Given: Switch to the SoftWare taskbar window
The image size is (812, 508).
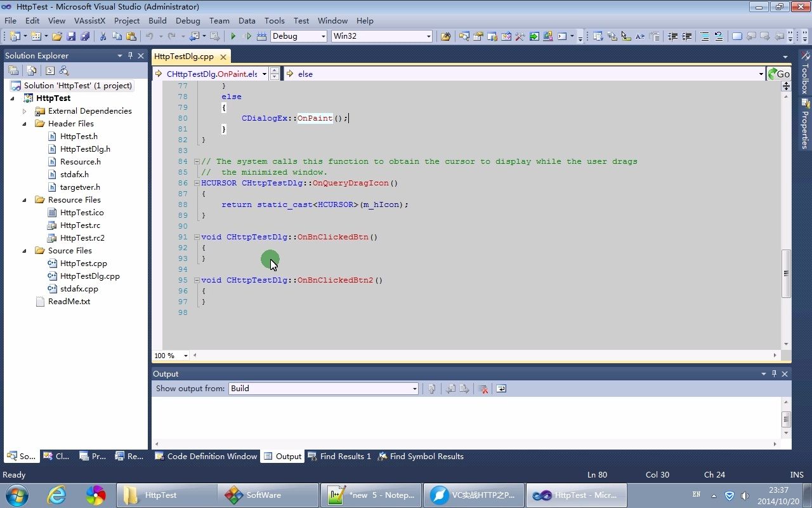Looking at the screenshot, I should point(268,495).
